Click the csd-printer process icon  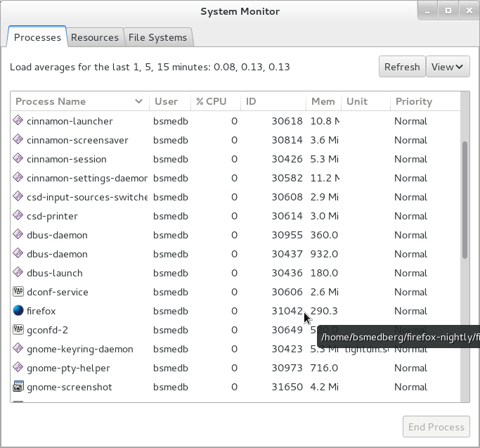coord(18,215)
